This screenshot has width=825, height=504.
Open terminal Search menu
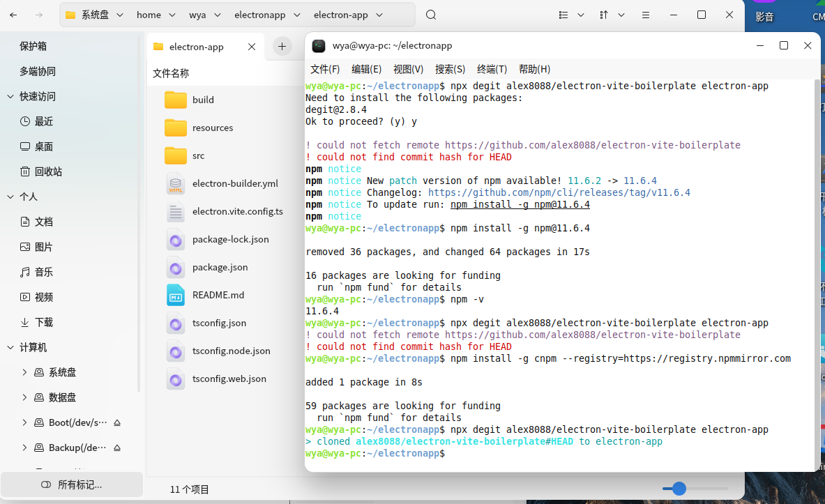tap(451, 69)
